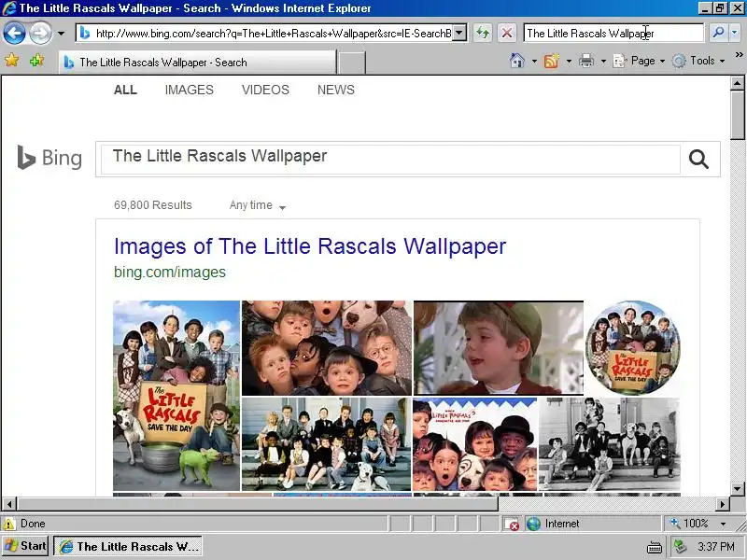
Task: Run search with IE toolbar magnifier icon
Action: (x=718, y=33)
